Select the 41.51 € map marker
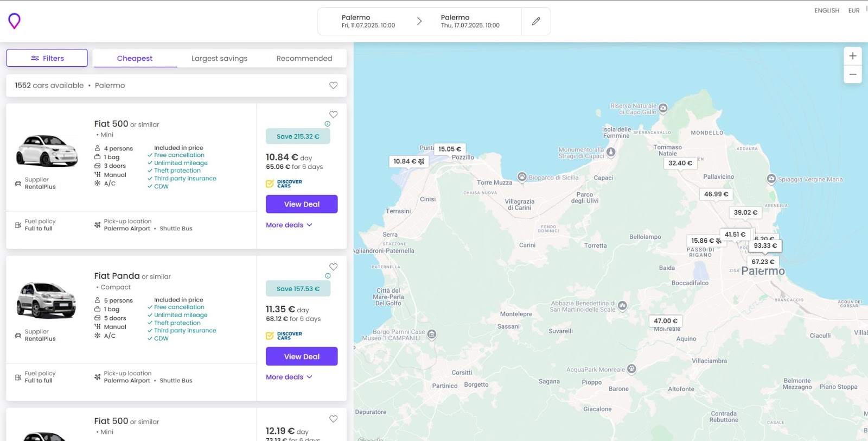 tap(735, 235)
